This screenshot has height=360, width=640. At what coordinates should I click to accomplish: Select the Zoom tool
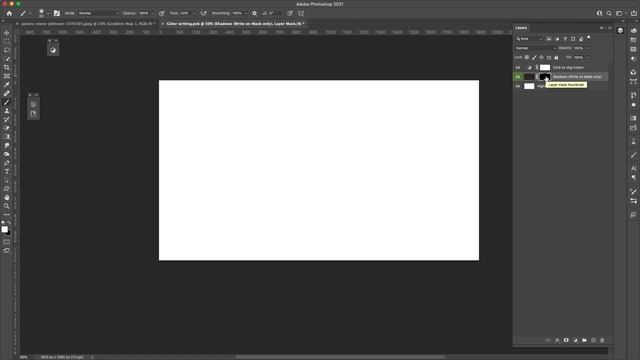(7, 206)
